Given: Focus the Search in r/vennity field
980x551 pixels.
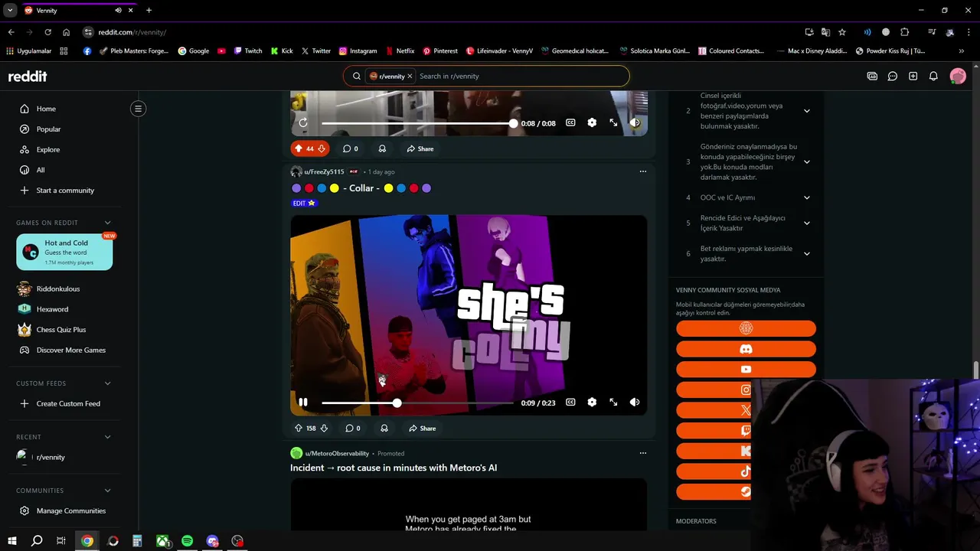Looking at the screenshot, I should pyautogui.click(x=521, y=76).
